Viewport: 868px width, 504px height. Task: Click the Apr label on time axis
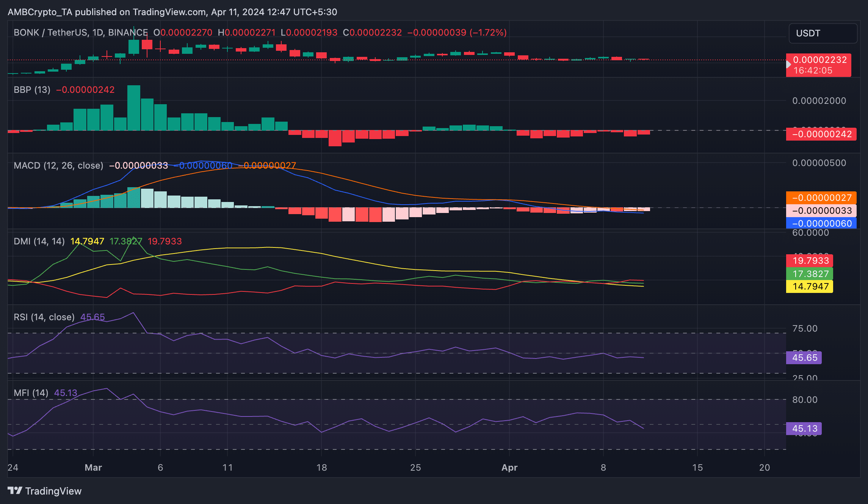point(509,468)
